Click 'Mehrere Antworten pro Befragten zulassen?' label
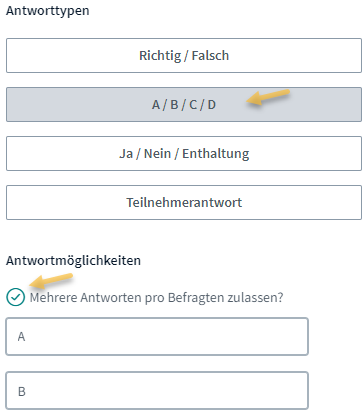The height and width of the screenshot is (417, 364). (x=157, y=297)
